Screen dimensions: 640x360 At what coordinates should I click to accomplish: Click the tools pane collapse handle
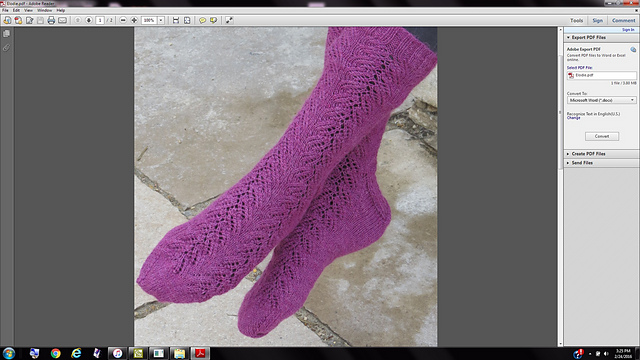[560, 112]
